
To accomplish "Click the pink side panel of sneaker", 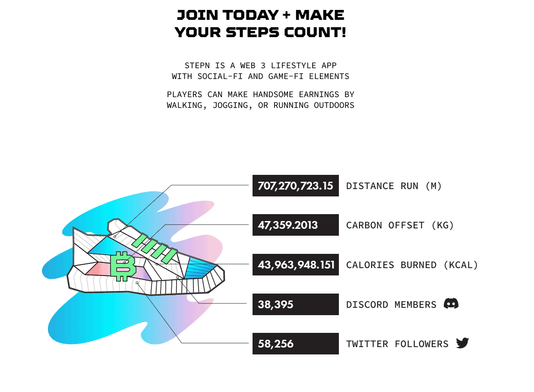I will [x=98, y=269].
